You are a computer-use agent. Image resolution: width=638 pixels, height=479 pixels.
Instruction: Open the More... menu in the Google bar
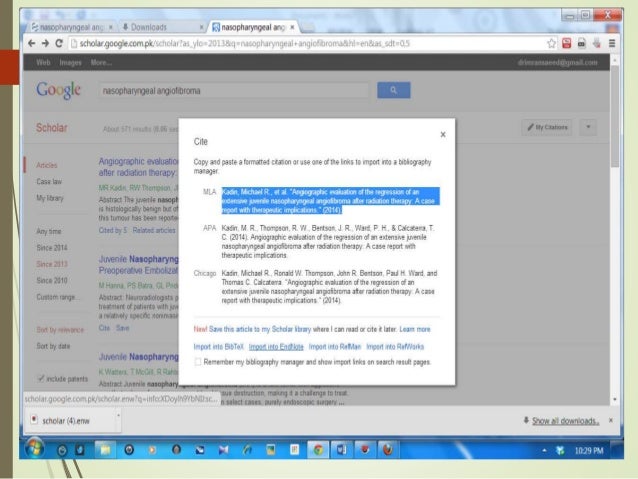pos(101,62)
